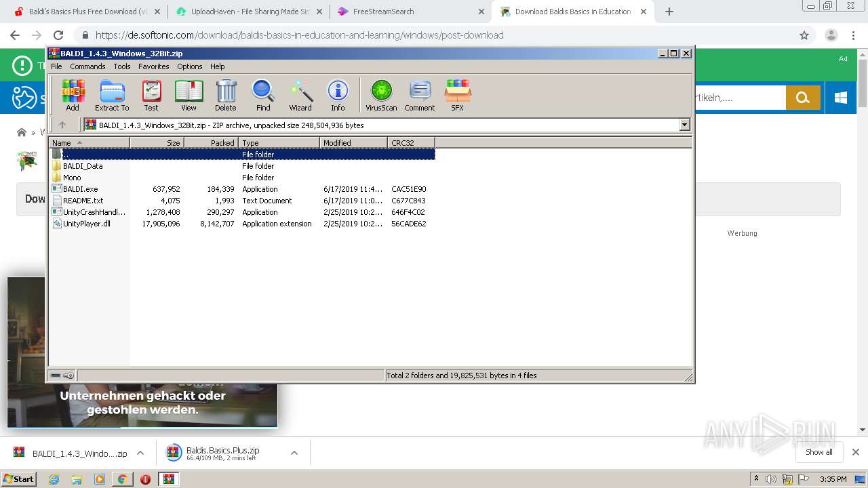Click the Show all downloads button
Viewport: 868px width, 488px height.
coord(818,452)
